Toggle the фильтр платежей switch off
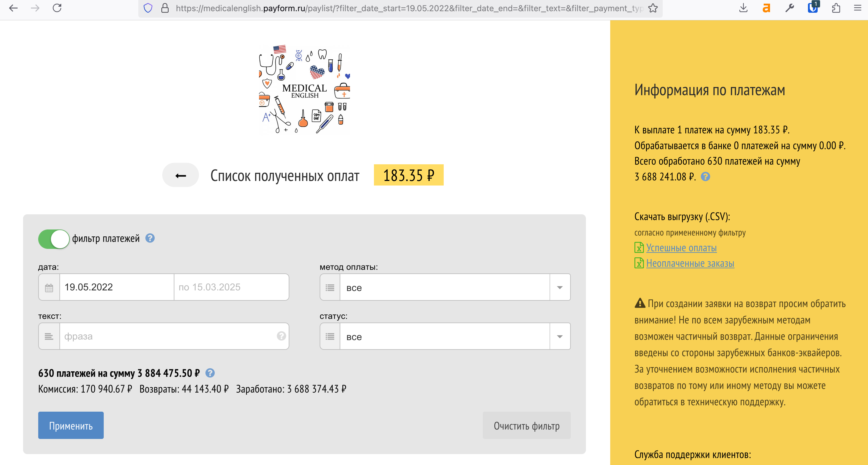This screenshot has width=868, height=465. pos(54,239)
